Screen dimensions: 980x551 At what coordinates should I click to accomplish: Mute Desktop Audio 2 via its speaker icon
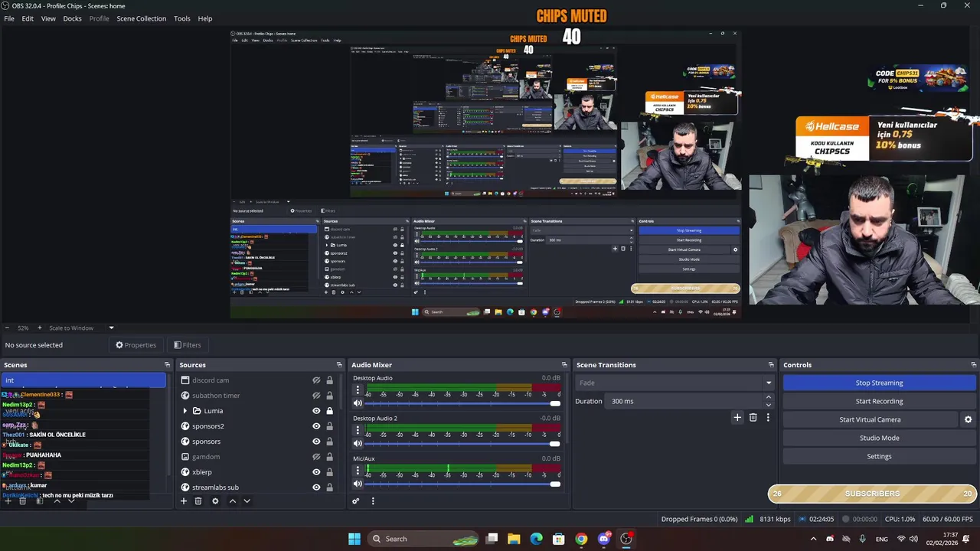(x=358, y=443)
